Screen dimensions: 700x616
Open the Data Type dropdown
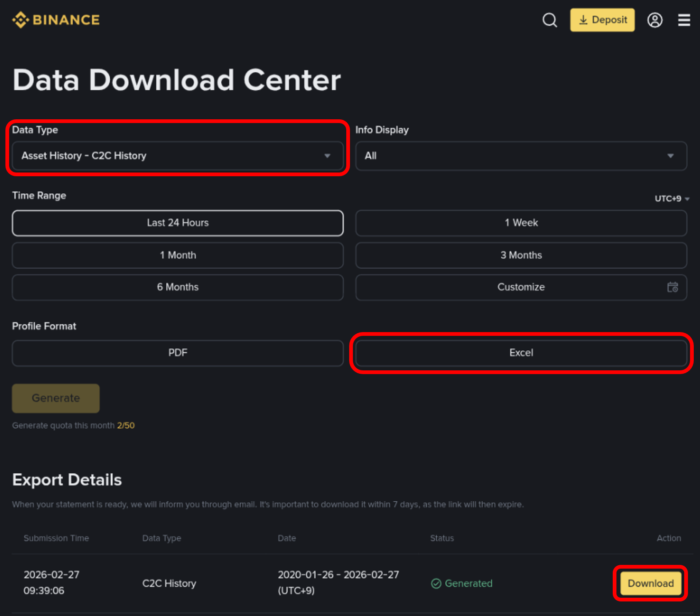pos(178,156)
